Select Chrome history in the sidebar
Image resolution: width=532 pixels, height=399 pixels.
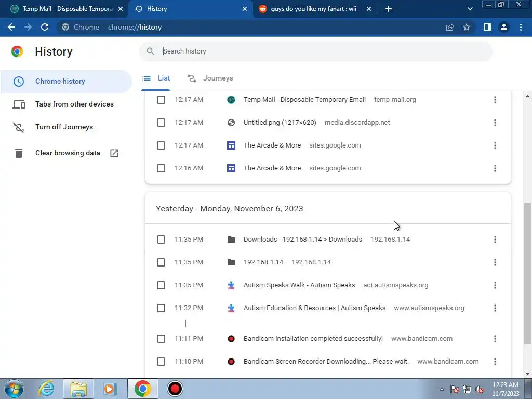pyautogui.click(x=66, y=82)
